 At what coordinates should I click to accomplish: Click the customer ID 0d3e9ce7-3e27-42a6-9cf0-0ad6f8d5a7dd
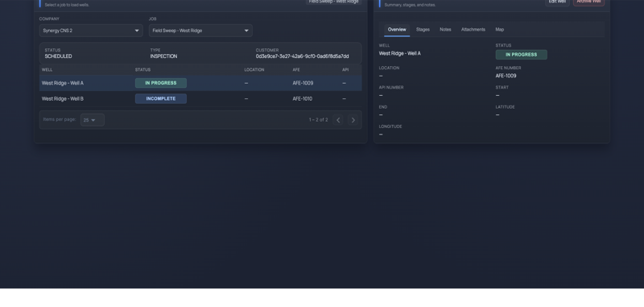coord(303,56)
